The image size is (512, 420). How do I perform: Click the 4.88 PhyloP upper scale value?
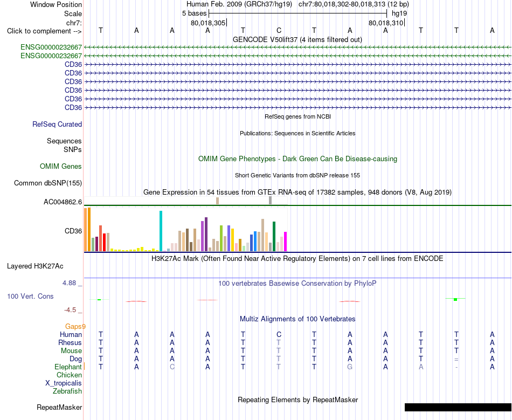pyautogui.click(x=69, y=283)
